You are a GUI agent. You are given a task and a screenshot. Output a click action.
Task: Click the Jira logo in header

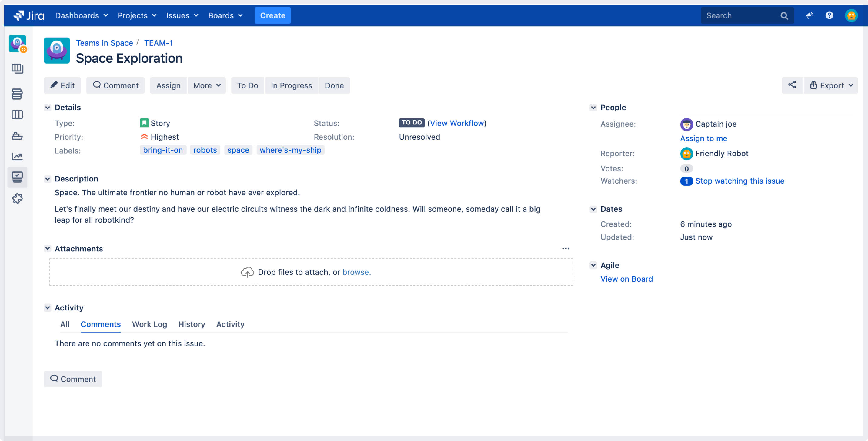click(29, 15)
